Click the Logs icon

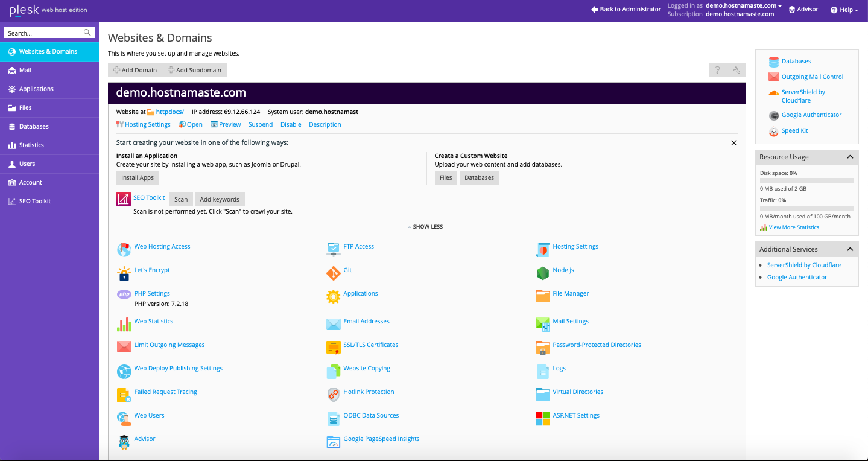pyautogui.click(x=543, y=371)
